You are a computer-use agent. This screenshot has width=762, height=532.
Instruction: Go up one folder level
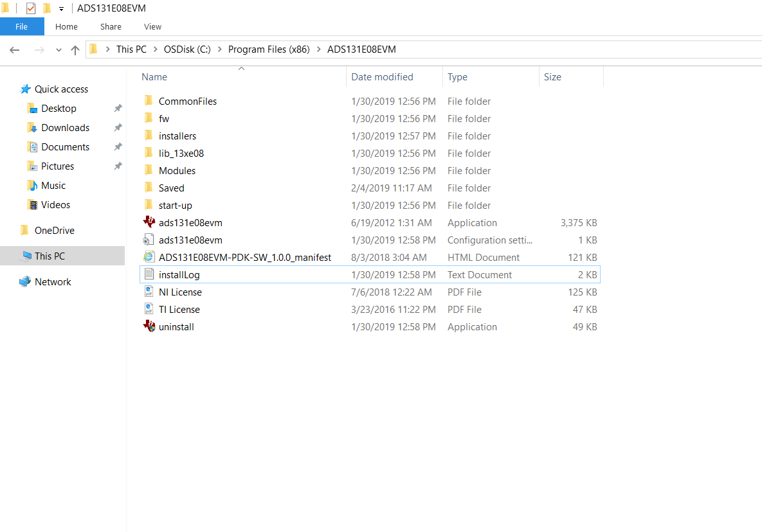(75, 49)
